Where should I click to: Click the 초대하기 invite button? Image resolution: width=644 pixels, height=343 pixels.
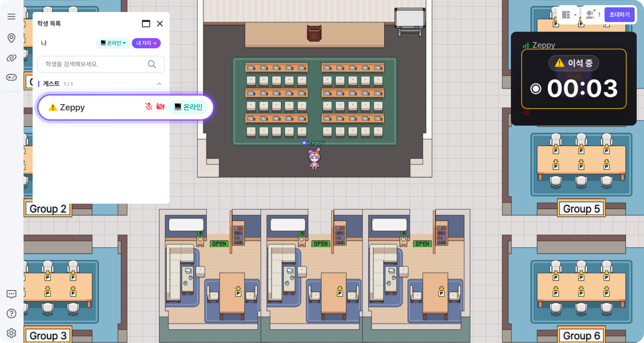click(619, 15)
